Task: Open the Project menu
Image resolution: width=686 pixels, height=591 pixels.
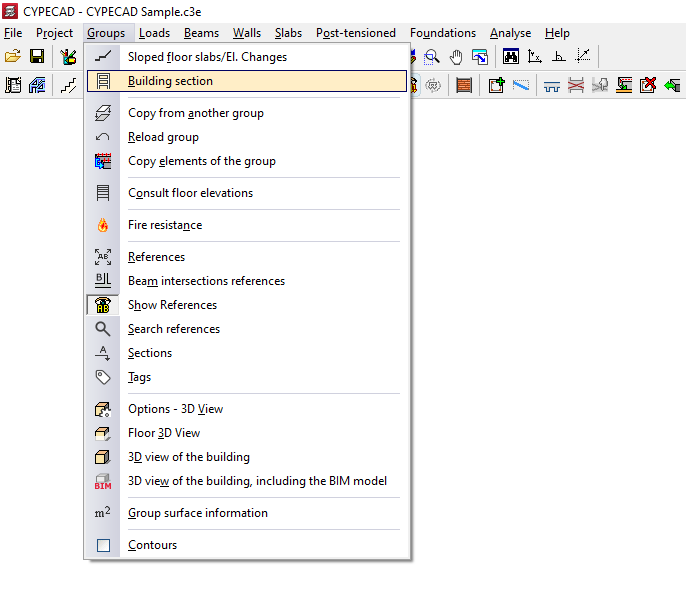Action: point(54,33)
